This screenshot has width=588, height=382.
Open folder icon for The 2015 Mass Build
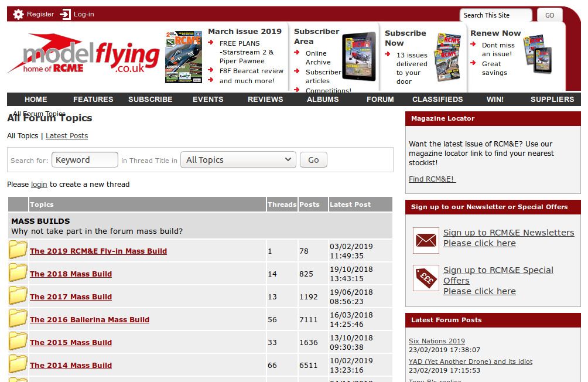18,342
